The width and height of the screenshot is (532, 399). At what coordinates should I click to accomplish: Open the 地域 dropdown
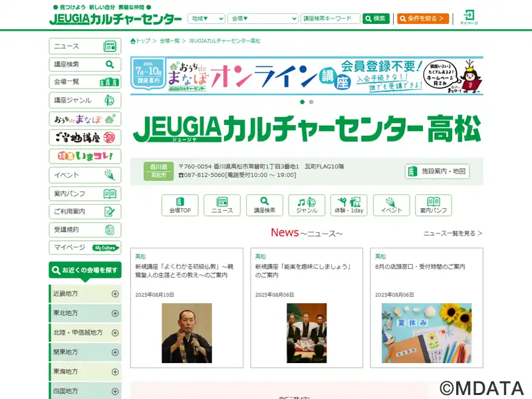206,19
